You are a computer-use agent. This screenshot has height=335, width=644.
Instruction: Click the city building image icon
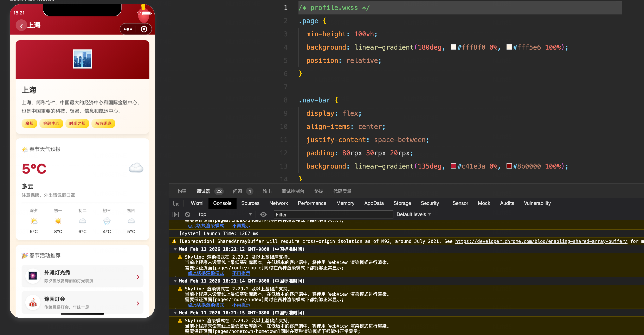[82, 59]
